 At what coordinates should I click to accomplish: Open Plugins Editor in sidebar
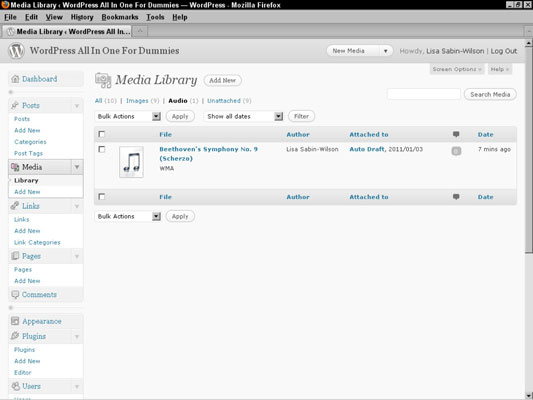click(x=23, y=372)
